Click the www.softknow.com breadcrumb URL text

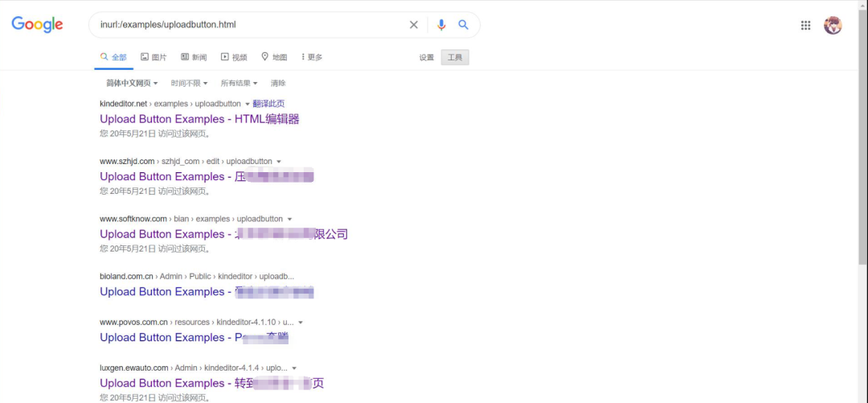click(x=191, y=219)
